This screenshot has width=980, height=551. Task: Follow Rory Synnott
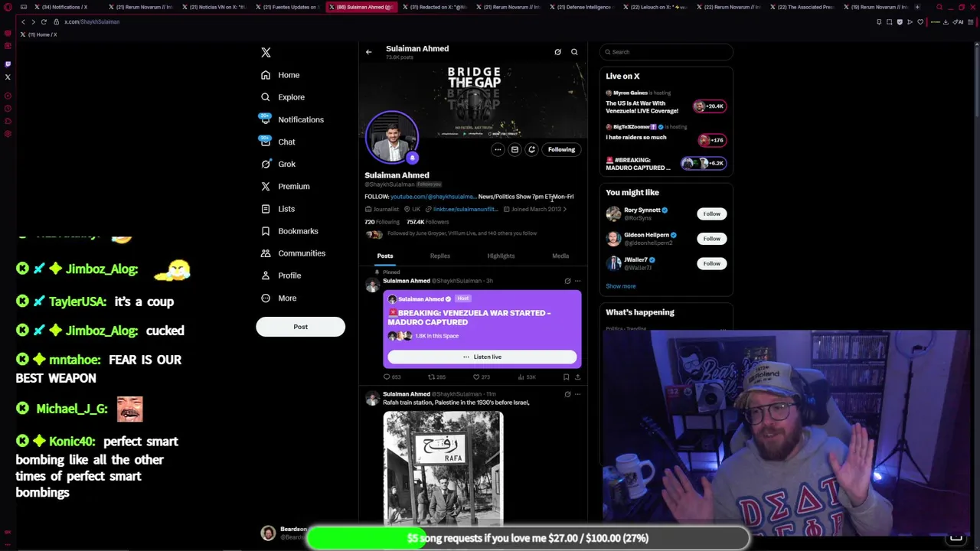pos(711,214)
